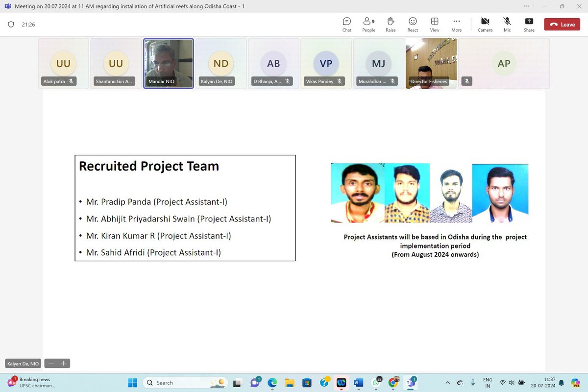
Task: Raise your hand in the meeting
Action: coord(391,24)
